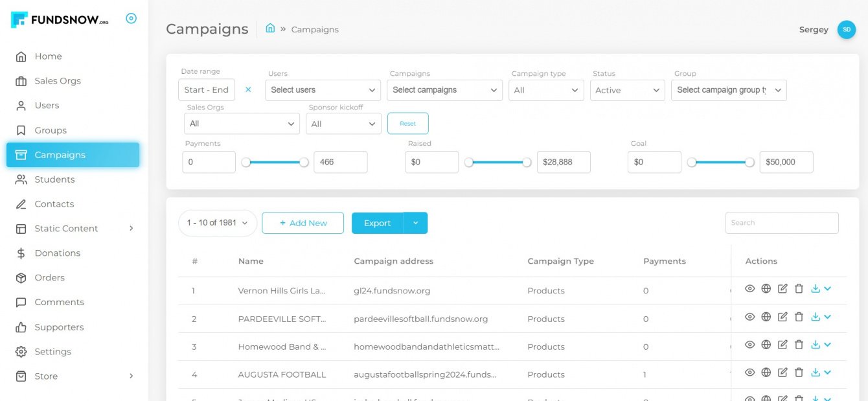Open AUGUSTA FOOTBALL campaign globe icon
This screenshot has height=401, width=868.
[x=766, y=372]
